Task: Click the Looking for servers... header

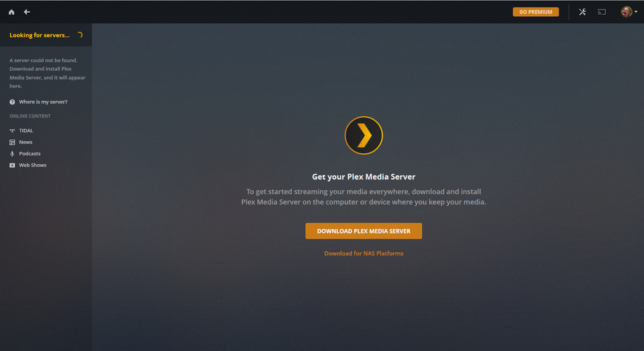Action: coord(40,36)
